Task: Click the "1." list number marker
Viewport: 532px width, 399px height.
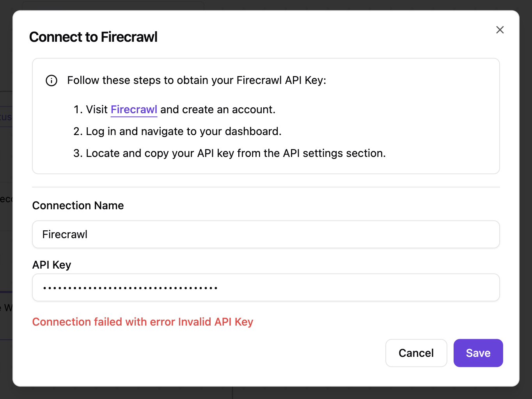Action: pyautogui.click(x=78, y=110)
